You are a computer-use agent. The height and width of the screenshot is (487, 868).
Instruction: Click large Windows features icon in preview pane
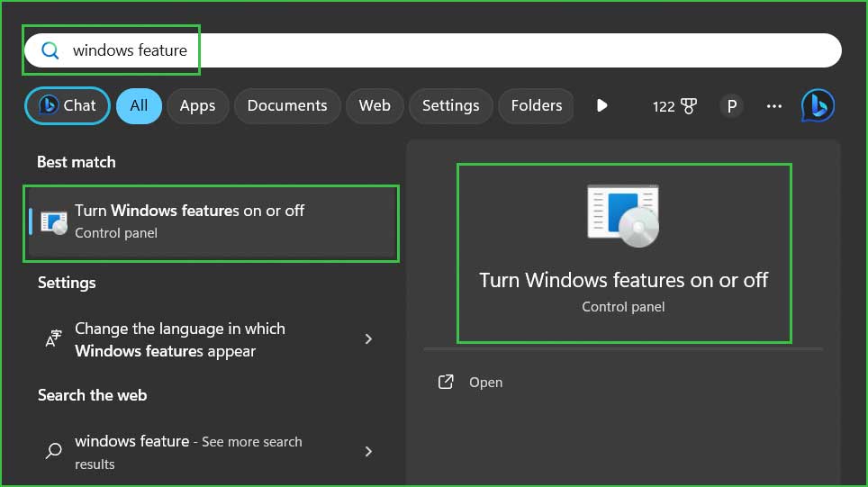[x=623, y=216]
